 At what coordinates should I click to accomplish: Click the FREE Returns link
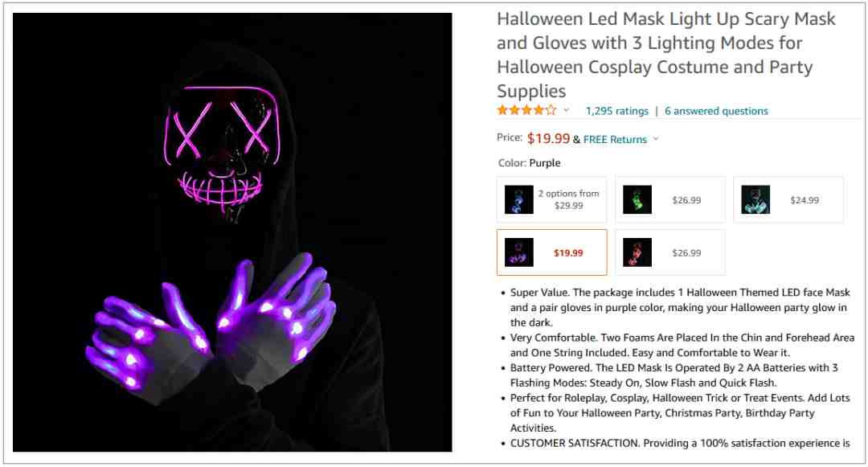615,139
